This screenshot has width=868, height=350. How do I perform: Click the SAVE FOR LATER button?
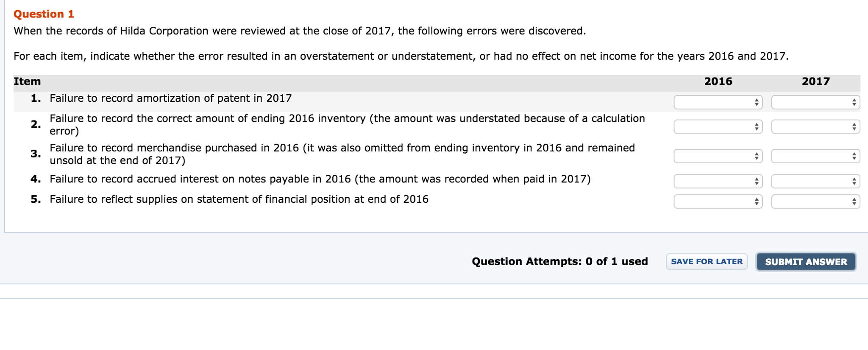[707, 261]
